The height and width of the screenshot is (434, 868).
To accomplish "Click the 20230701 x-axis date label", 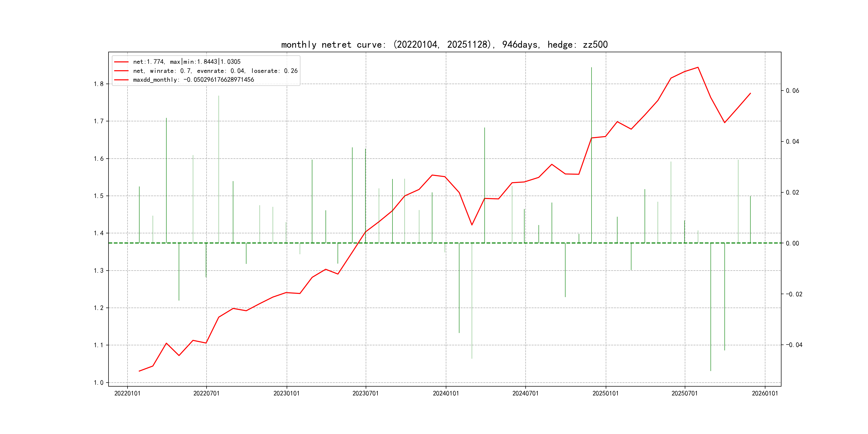I will [x=366, y=394].
